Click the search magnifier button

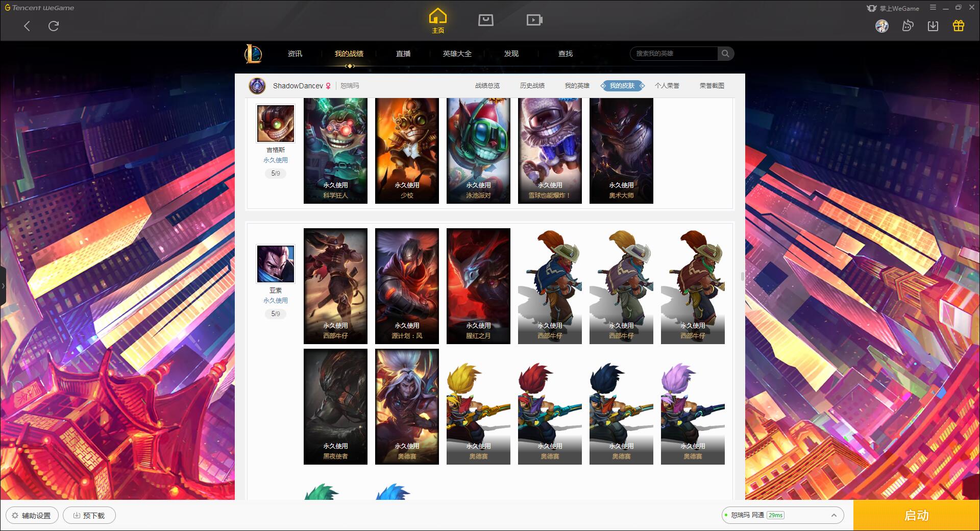tap(725, 54)
